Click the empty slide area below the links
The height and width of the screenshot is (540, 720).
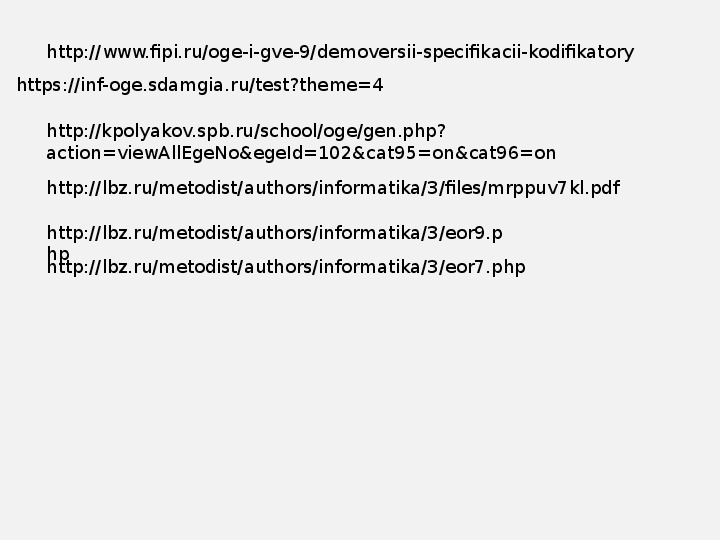click(360, 404)
